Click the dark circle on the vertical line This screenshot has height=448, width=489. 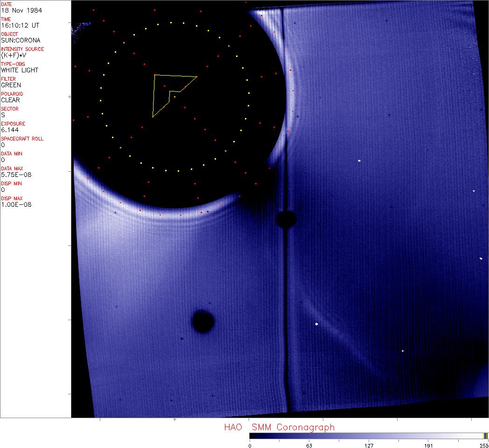[x=286, y=218]
